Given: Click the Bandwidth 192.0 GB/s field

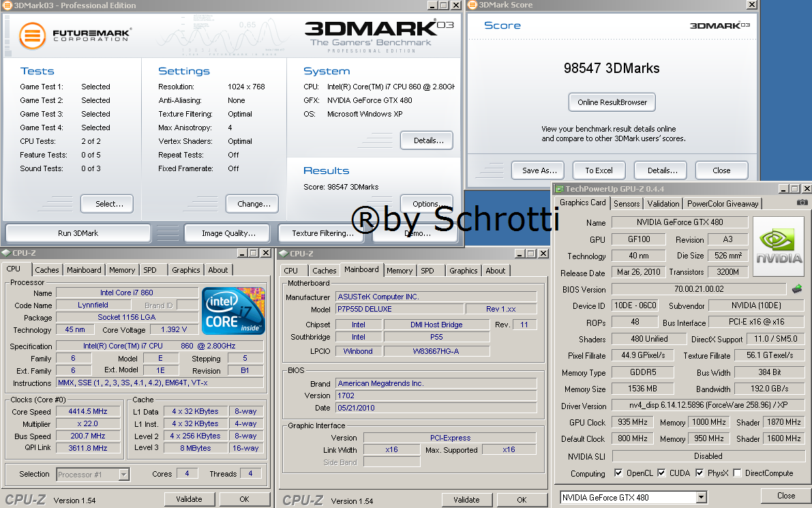Looking at the screenshot, I should point(770,389).
